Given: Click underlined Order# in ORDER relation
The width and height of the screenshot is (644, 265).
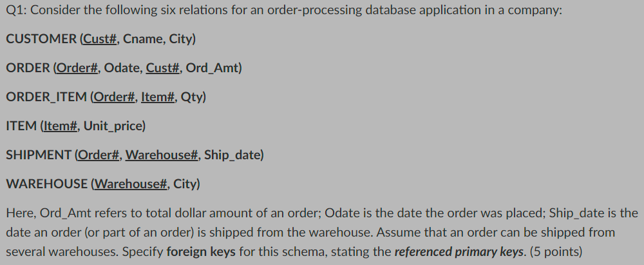Looking at the screenshot, I should coord(78,68).
